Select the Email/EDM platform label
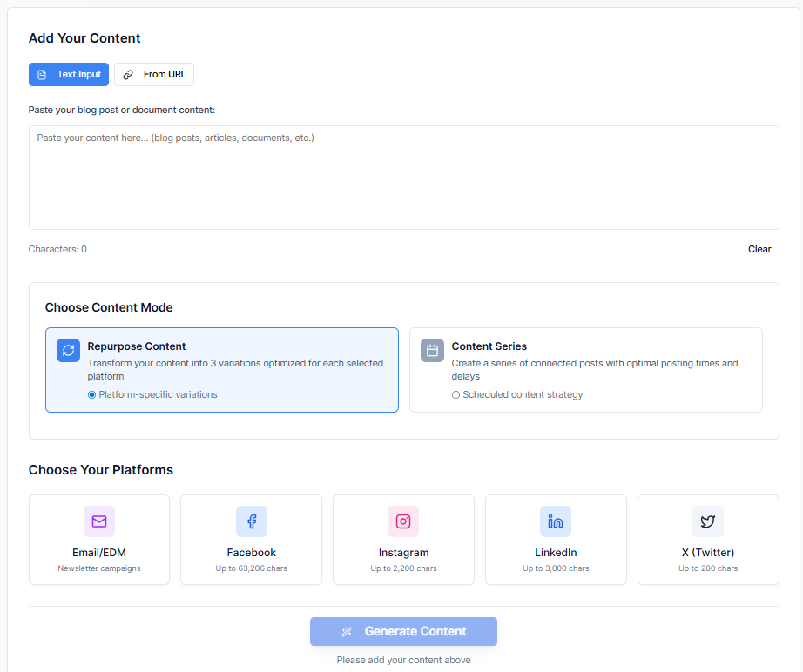This screenshot has width=803, height=672. tap(99, 553)
